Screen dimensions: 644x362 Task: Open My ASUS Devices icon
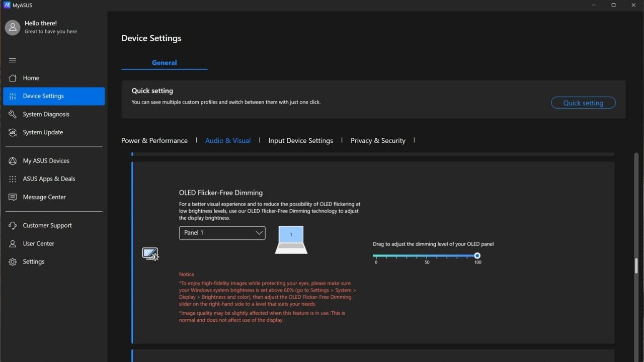13,161
